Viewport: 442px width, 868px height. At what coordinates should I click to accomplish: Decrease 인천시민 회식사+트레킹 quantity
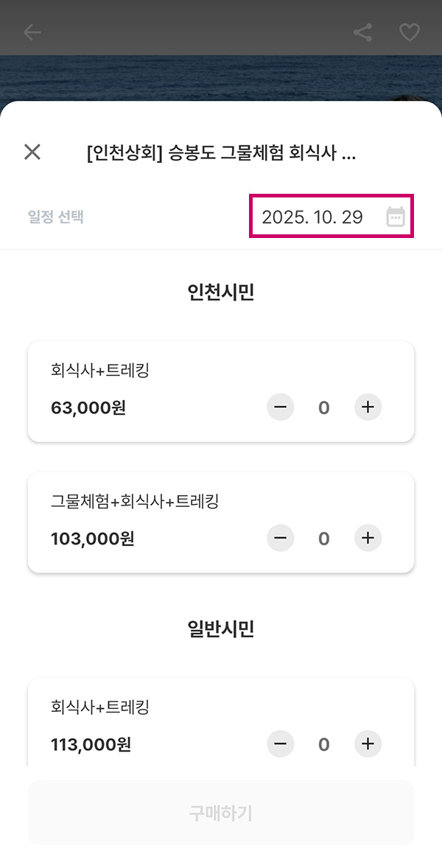point(280,407)
